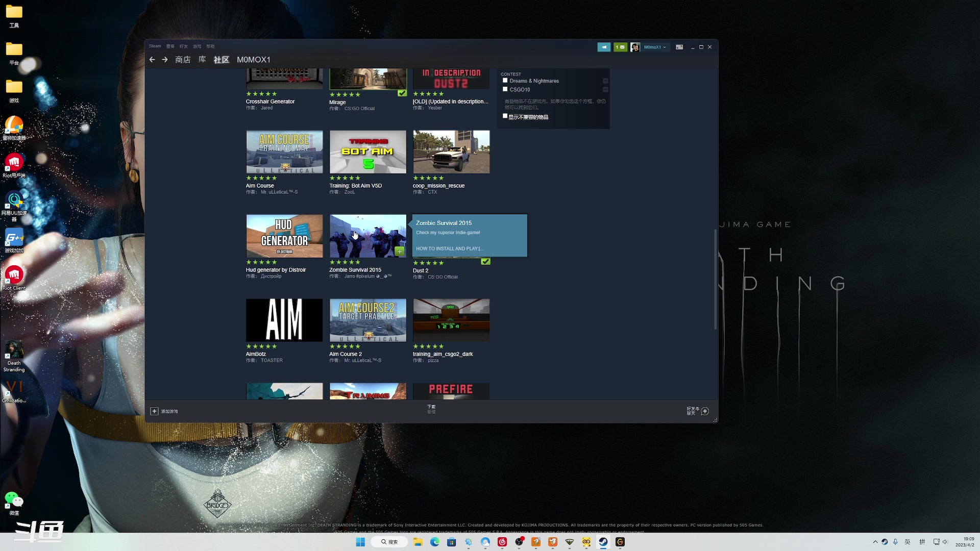The image size is (980, 551).
Task: Open friends and chat plus icon
Action: [x=705, y=411]
